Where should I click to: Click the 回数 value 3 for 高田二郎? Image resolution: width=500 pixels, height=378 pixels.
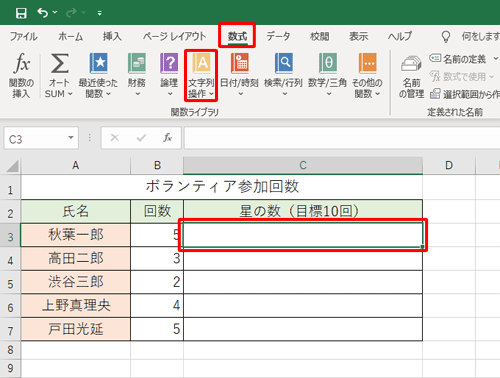click(157, 259)
